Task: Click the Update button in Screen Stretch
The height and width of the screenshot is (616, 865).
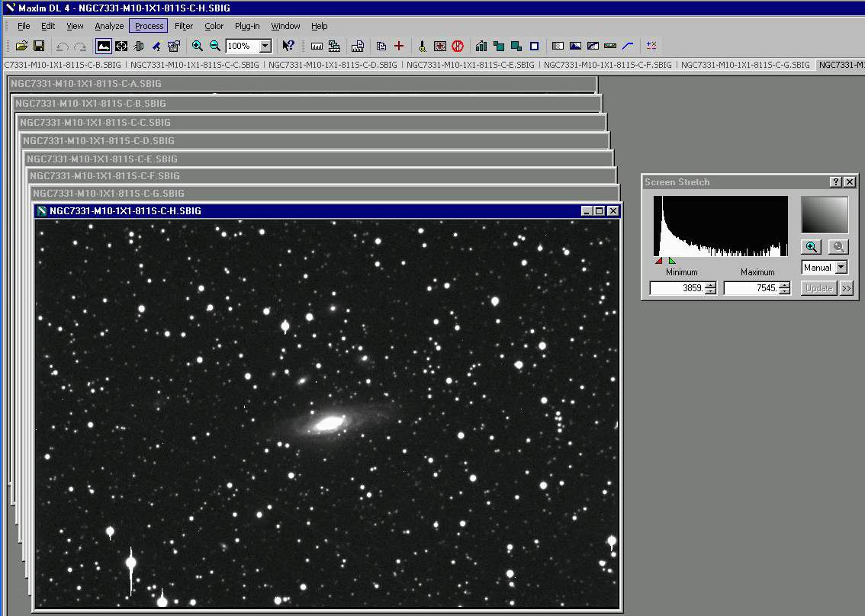Action: click(x=818, y=288)
